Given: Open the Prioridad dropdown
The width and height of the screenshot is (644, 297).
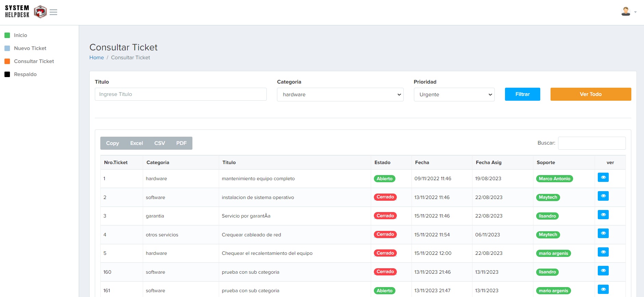Looking at the screenshot, I should point(454,95).
